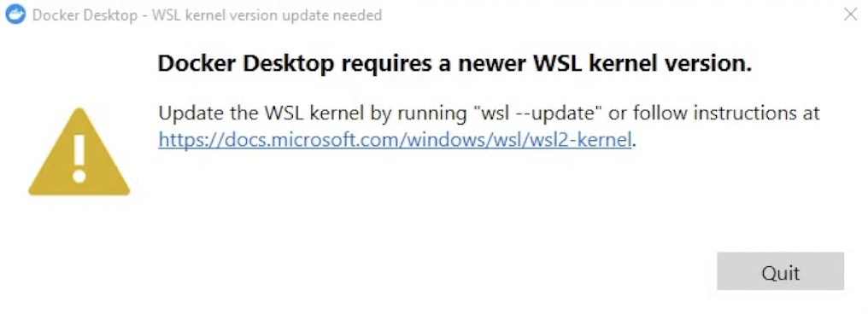868x314 pixels.
Task: Click the Docker whale icon in title bar
Action: tap(15, 15)
